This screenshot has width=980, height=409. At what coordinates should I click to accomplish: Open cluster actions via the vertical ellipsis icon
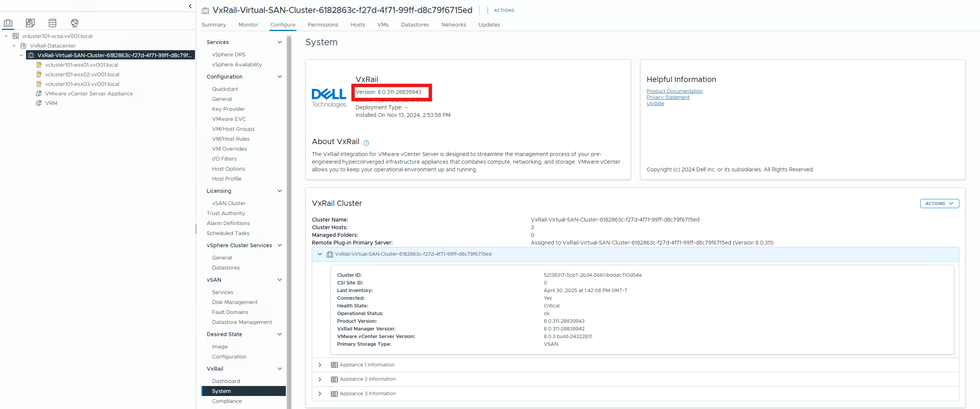tap(487, 10)
